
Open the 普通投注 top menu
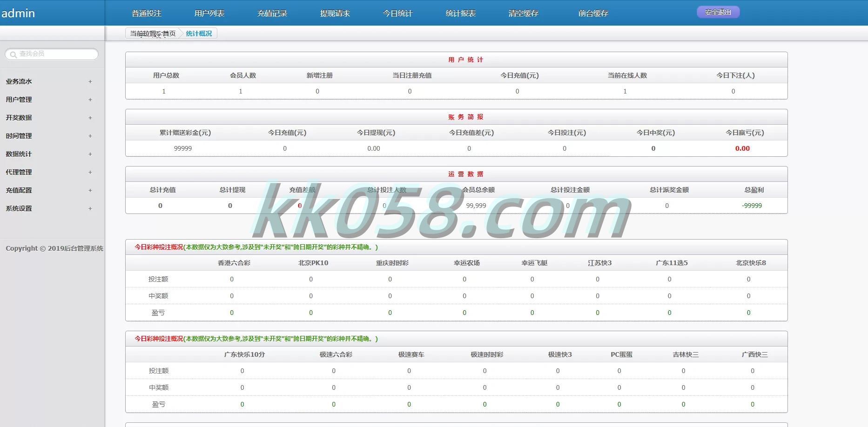147,13
